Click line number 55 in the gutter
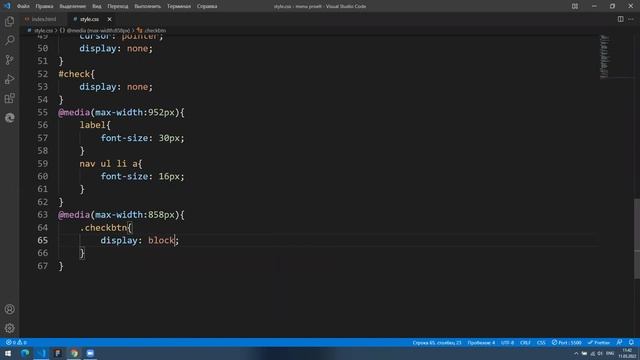The image size is (640, 360). (x=42, y=112)
